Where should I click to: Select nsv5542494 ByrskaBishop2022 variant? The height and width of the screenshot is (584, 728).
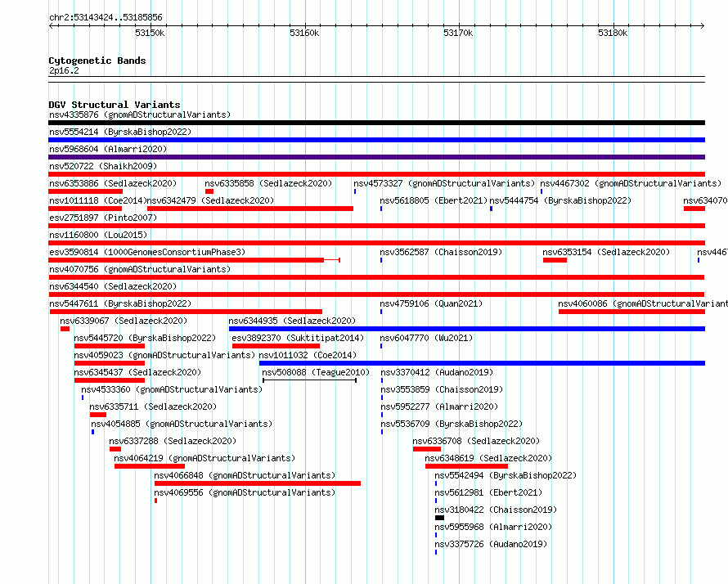coord(506,475)
